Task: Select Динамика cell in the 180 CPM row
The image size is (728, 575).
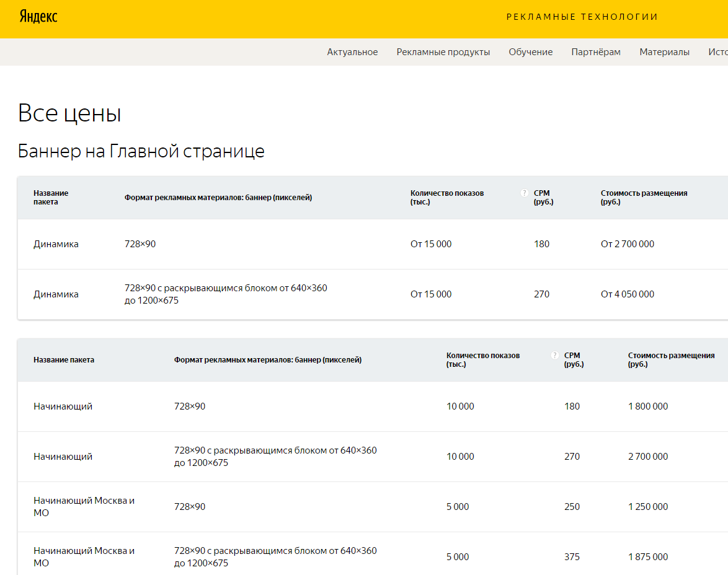Action: click(x=56, y=244)
